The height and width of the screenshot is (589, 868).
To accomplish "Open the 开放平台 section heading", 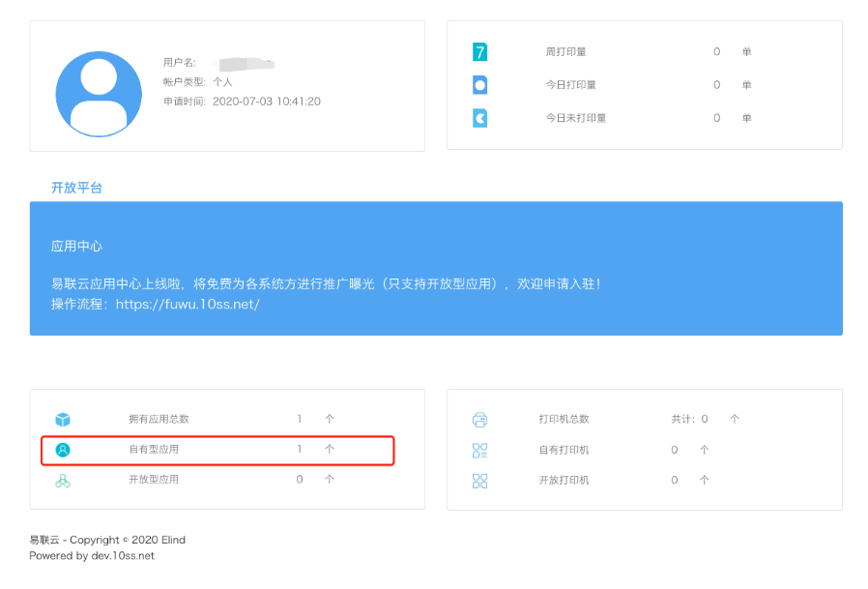I will (x=76, y=188).
